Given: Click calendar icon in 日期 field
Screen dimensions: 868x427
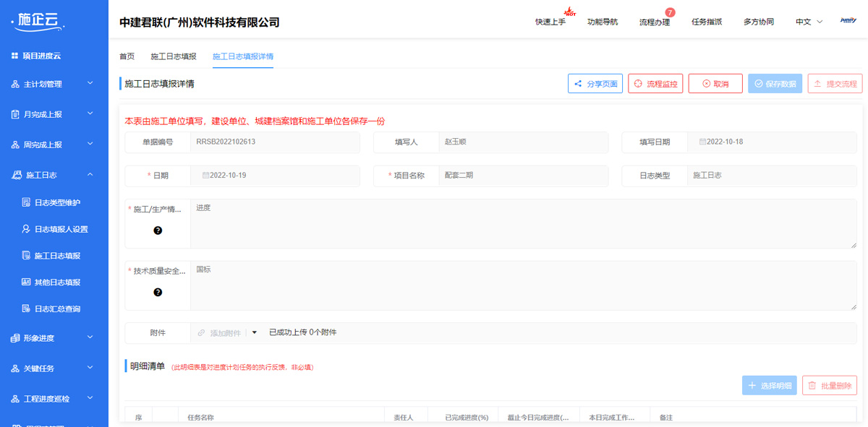Looking at the screenshot, I should 205,175.
